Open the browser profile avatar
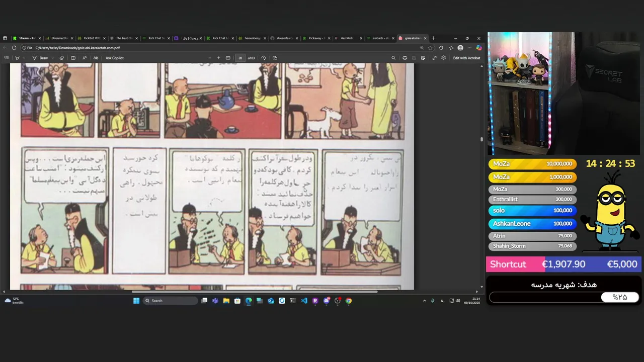The height and width of the screenshot is (362, 644). pyautogui.click(x=460, y=48)
